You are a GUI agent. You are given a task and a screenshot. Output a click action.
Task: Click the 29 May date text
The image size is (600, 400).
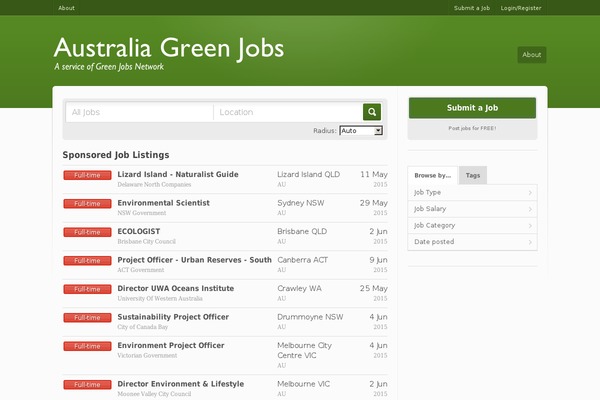[x=373, y=203]
